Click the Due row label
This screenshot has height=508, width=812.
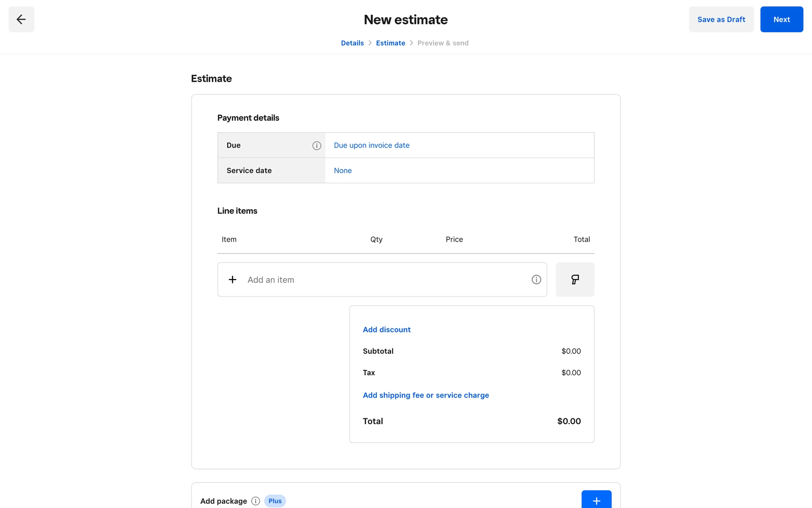tap(233, 145)
